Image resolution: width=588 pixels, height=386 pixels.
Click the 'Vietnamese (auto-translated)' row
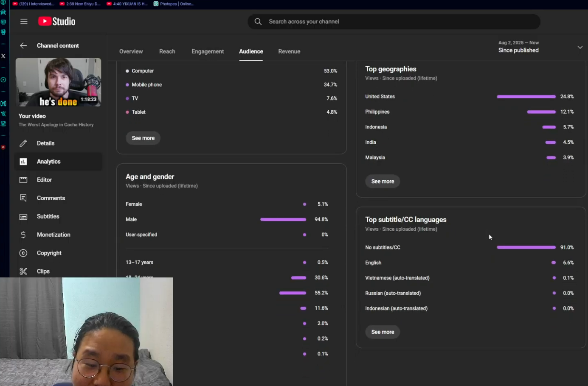point(469,278)
